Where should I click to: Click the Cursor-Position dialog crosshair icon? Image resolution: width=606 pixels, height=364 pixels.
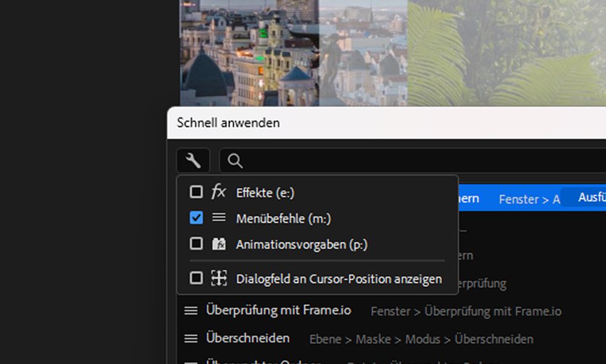pos(218,278)
